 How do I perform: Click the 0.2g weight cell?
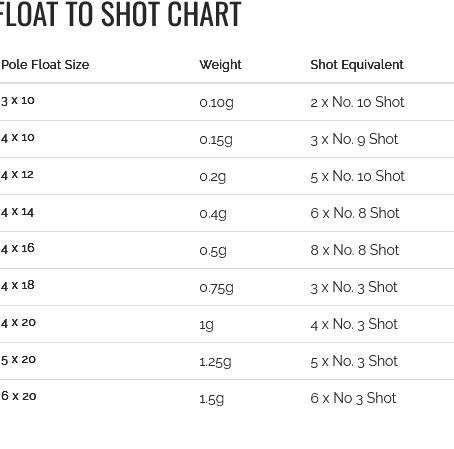coord(213,176)
